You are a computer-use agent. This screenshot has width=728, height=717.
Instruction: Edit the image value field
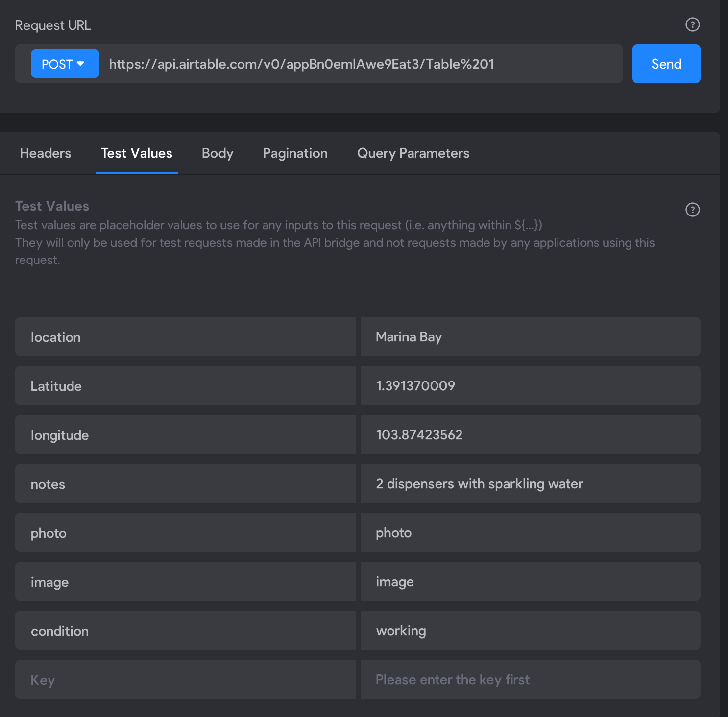[531, 581]
